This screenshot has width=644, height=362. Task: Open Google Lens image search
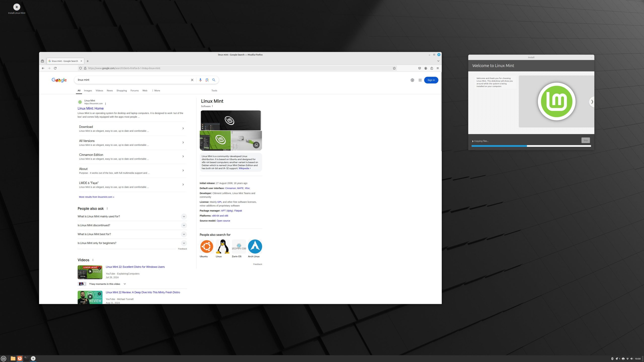207,80
